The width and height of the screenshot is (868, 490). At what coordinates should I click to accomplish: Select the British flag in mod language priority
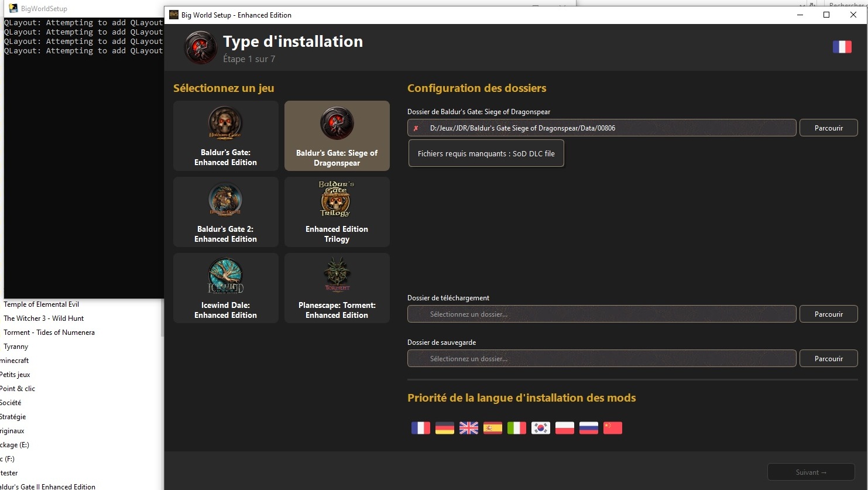pos(469,428)
